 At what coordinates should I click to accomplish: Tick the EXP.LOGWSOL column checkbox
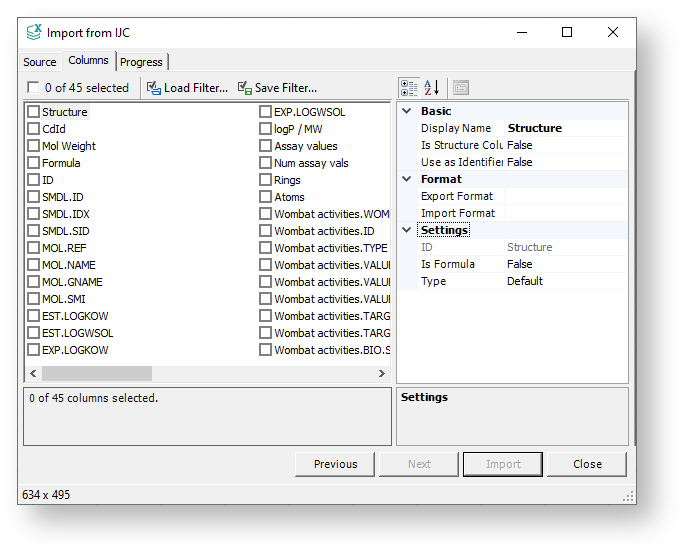tap(266, 112)
